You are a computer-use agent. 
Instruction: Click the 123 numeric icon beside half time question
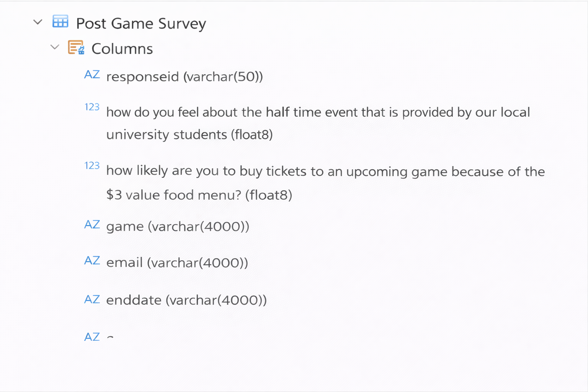[x=92, y=107]
